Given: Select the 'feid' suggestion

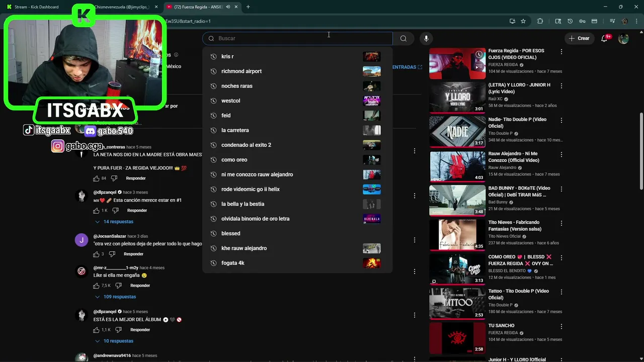Looking at the screenshot, I should [297, 115].
